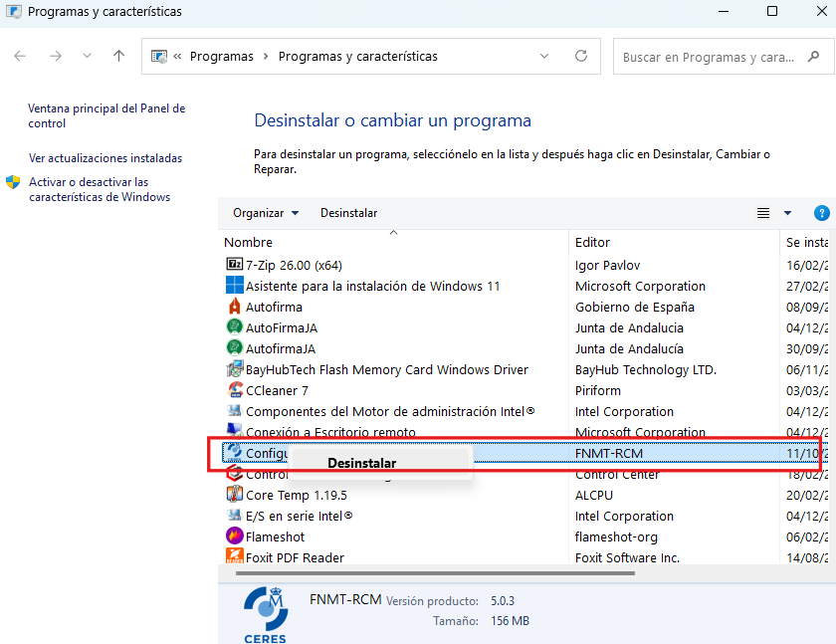Navigate up one folder level
The width and height of the screenshot is (836, 644).
pyautogui.click(x=118, y=56)
